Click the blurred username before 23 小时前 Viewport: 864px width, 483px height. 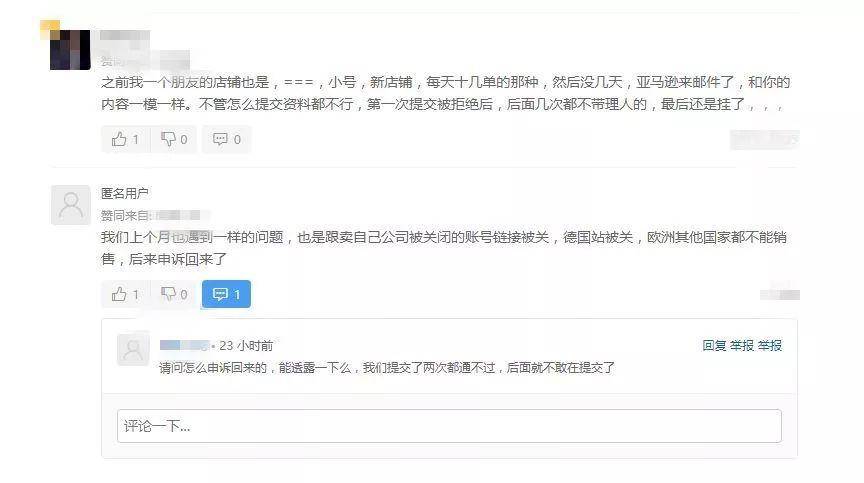point(184,345)
